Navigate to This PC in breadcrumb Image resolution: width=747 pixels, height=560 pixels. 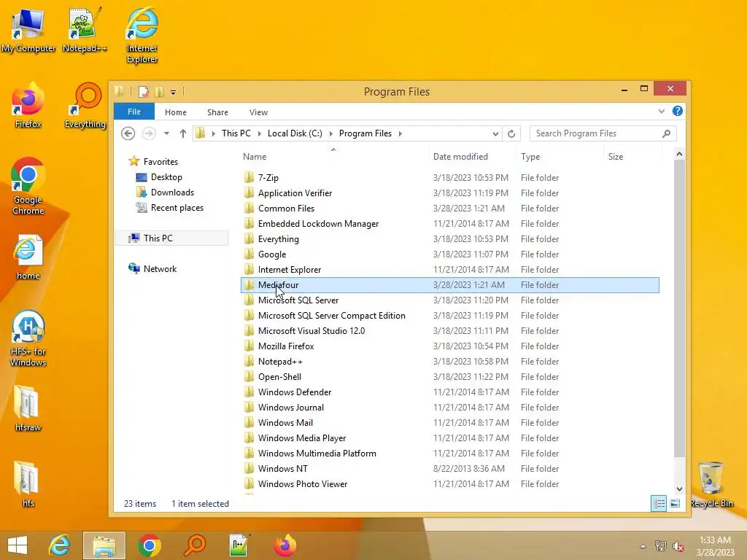(236, 133)
